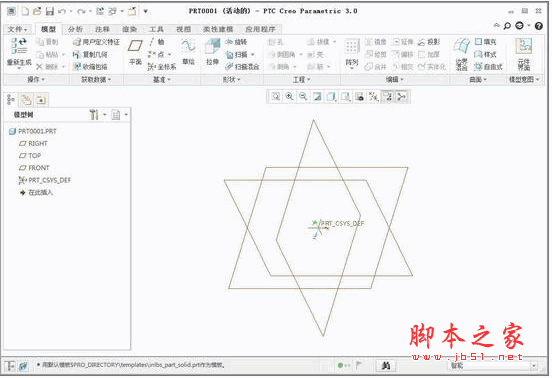The height and width of the screenshot is (378, 552).
Task: Click the Redo arrow icon
Action: pyautogui.click(x=81, y=12)
